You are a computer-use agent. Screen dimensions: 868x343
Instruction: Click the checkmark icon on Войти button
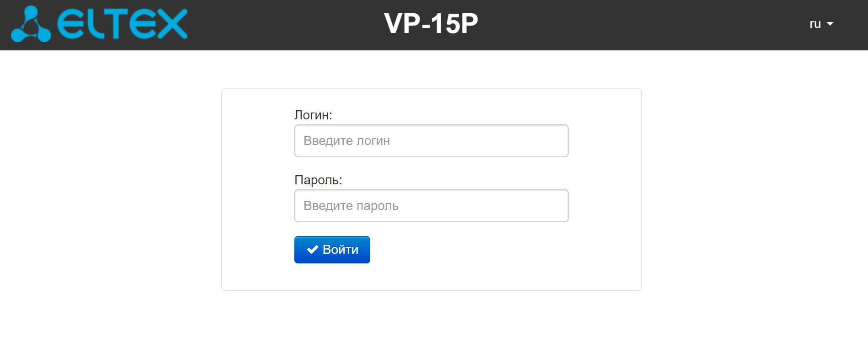pyautogui.click(x=313, y=250)
